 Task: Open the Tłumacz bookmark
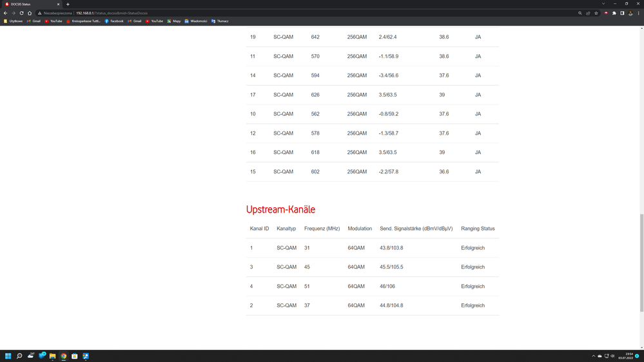click(x=220, y=21)
